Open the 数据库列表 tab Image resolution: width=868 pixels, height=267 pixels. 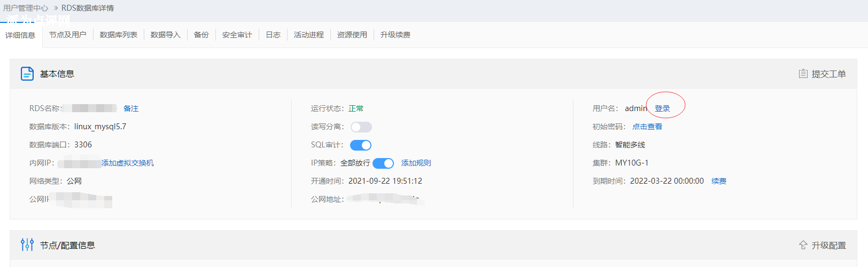119,35
